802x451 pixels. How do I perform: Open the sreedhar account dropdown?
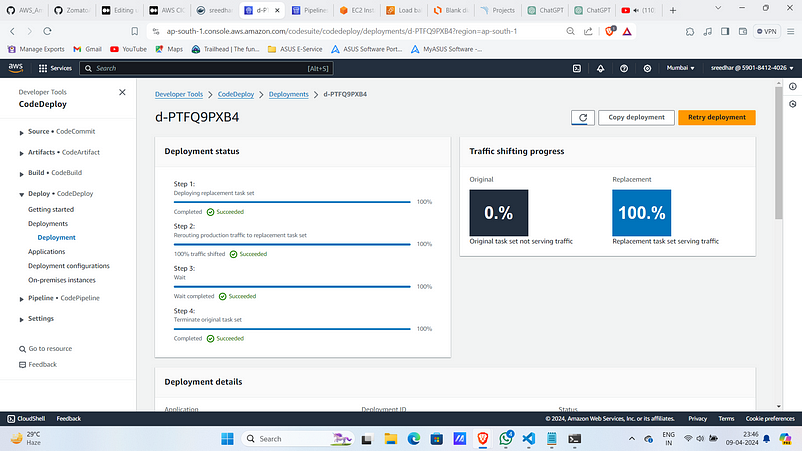[x=752, y=68]
